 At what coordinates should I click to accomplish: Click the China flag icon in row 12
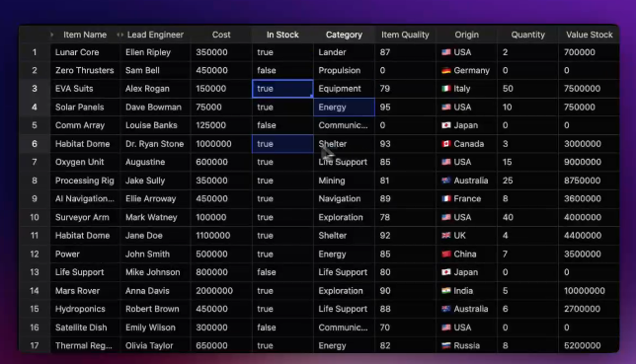pyautogui.click(x=446, y=255)
